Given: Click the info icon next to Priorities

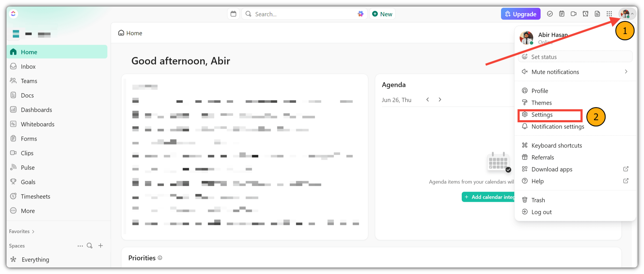Looking at the screenshot, I should pos(160,258).
